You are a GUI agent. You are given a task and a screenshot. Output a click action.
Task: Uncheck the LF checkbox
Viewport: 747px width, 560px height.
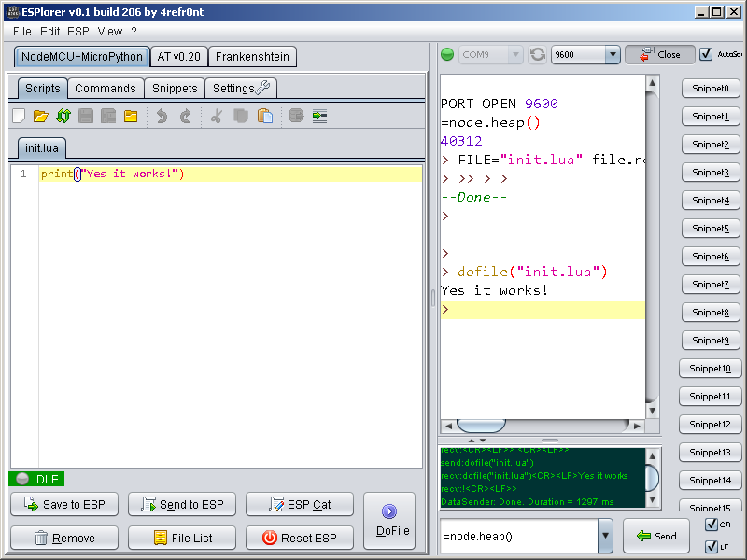712,547
